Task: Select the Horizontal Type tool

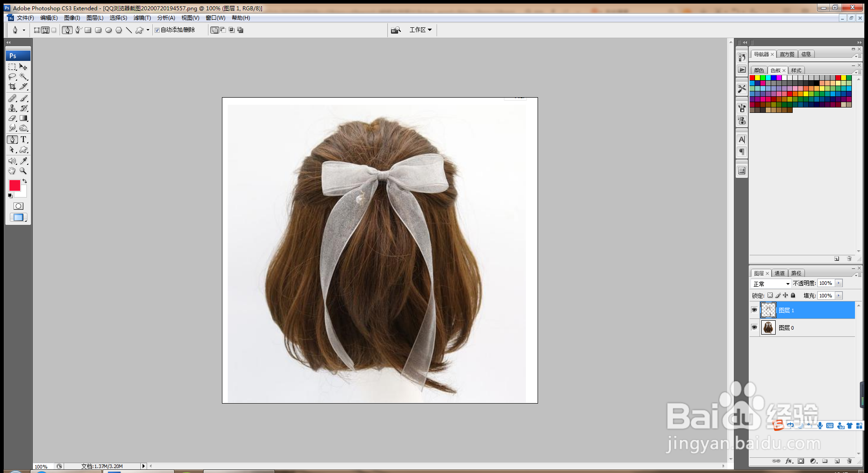Action: (24, 139)
